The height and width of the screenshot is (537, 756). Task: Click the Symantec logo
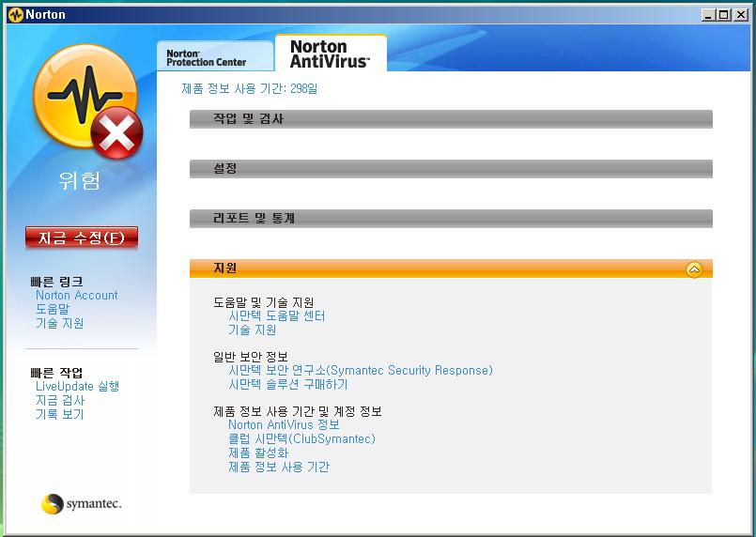tap(81, 504)
